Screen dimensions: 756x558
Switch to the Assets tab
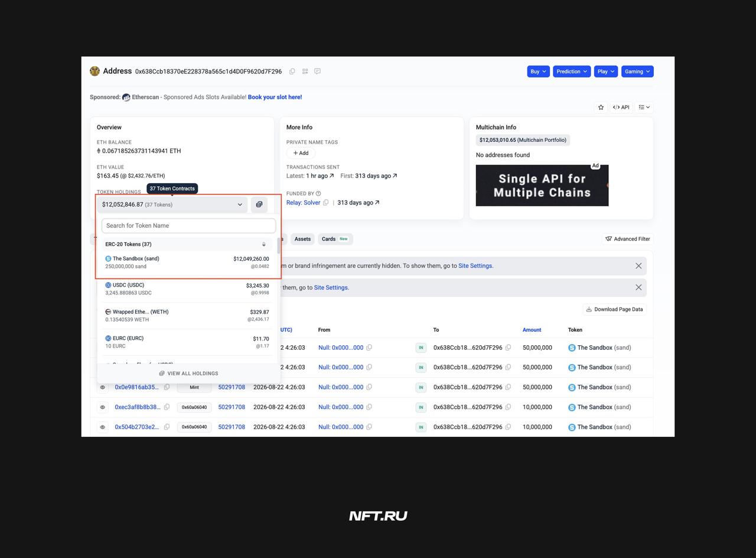click(x=302, y=239)
